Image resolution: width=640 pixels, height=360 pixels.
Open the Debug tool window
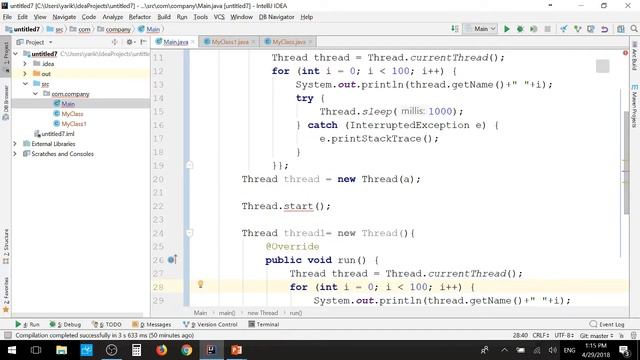tap(65, 324)
